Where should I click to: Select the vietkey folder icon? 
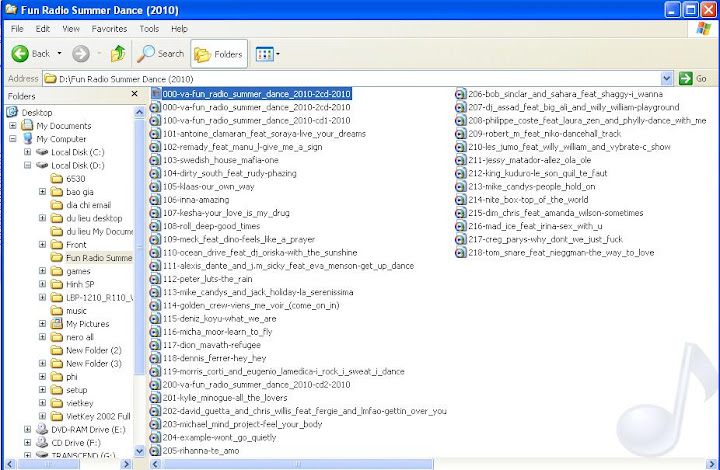(57, 403)
